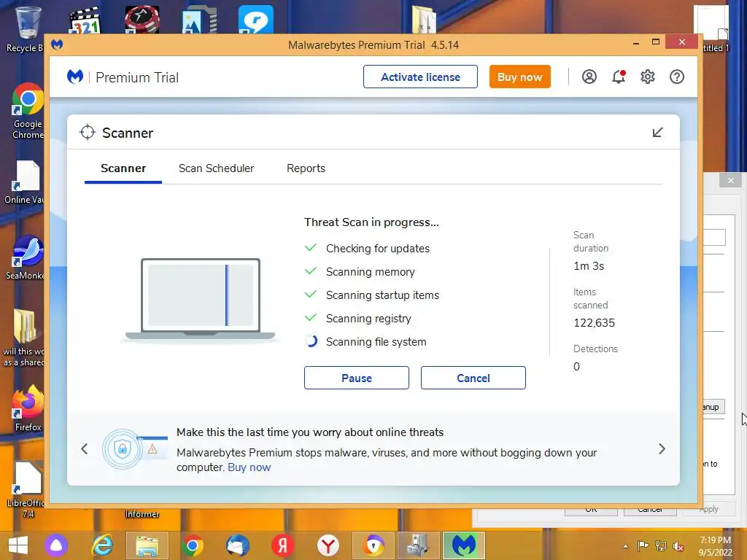Switch to the Scan Scheduler tab
Viewport: 747px width, 560px height.
pos(216,168)
